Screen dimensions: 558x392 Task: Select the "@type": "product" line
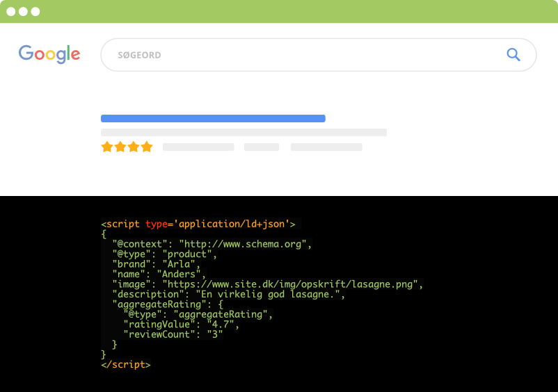click(165, 254)
